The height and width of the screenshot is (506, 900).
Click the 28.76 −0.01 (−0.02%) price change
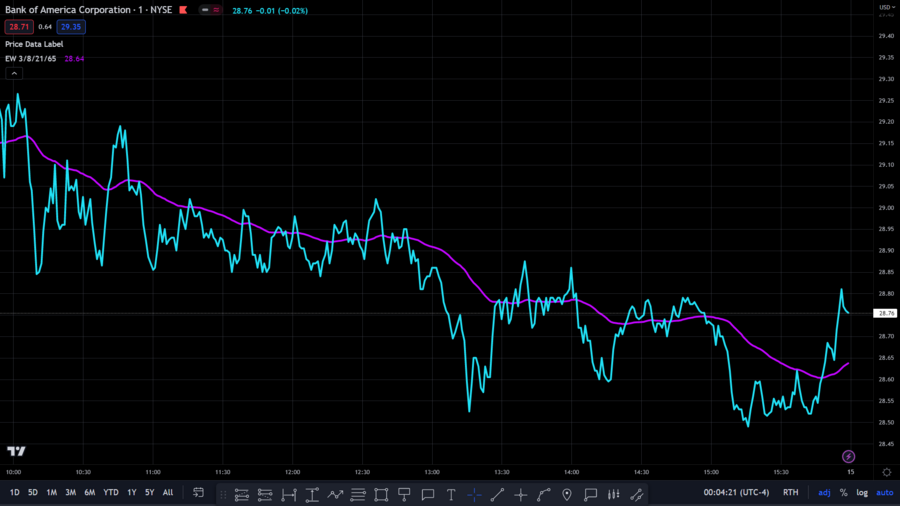270,10
